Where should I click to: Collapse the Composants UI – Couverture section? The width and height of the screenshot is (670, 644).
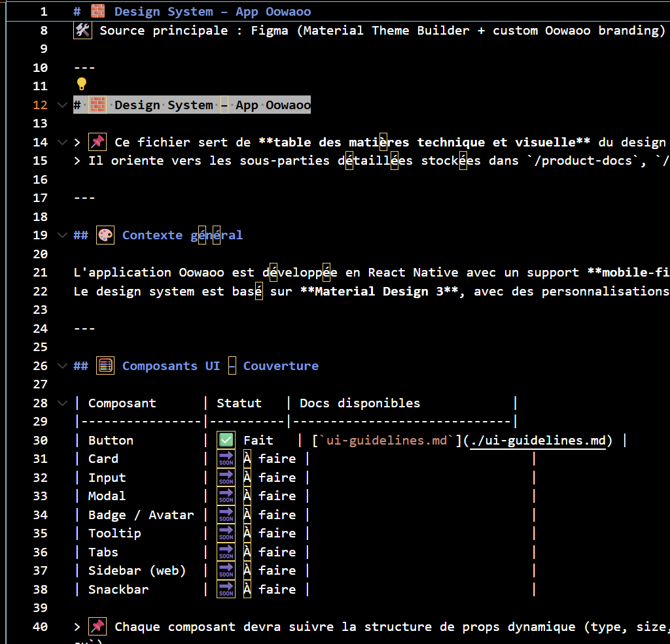point(62,366)
